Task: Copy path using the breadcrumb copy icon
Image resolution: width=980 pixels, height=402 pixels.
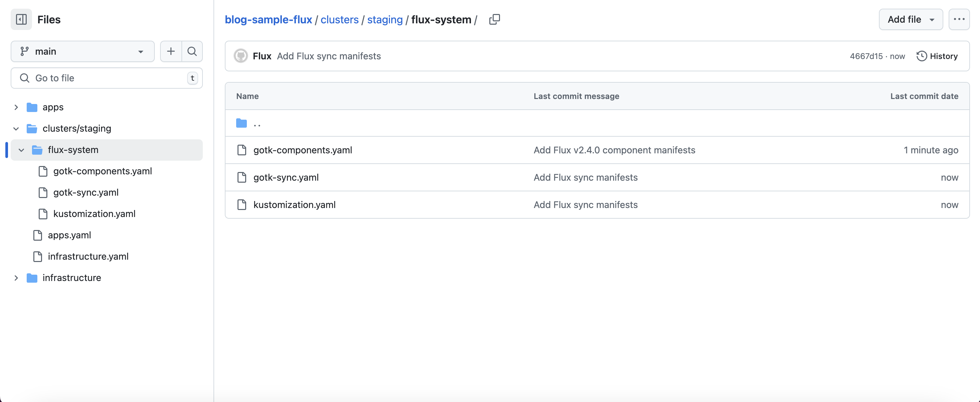Action: tap(494, 19)
